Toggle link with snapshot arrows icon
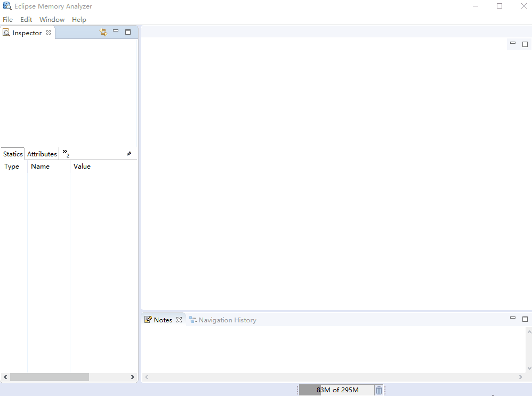Image resolution: width=532 pixels, height=396 pixels. 103,32
